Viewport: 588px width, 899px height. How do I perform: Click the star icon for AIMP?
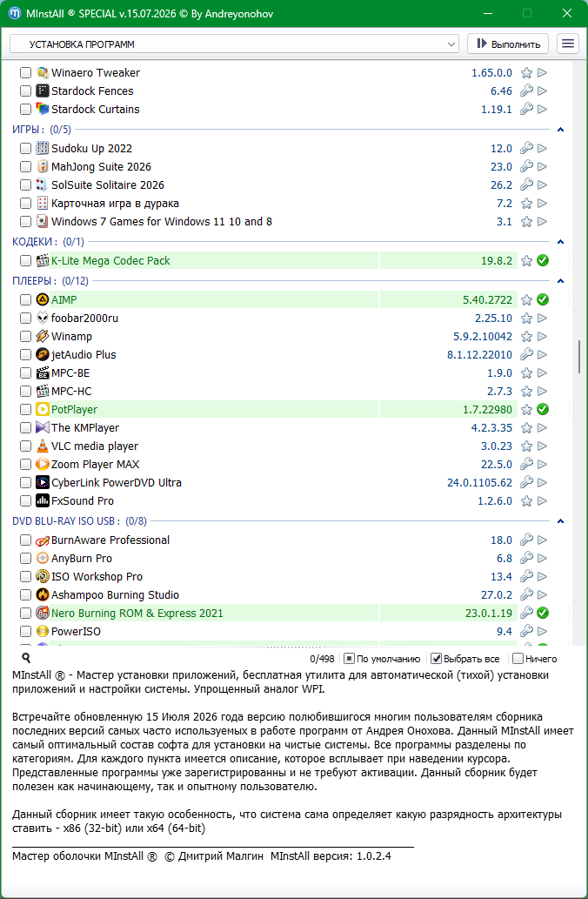[526, 300]
